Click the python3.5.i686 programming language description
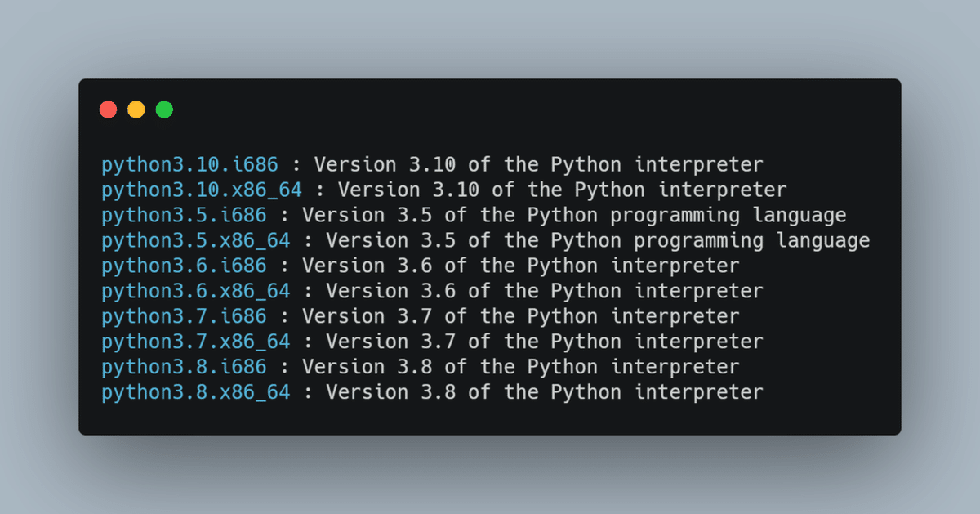 (574, 216)
